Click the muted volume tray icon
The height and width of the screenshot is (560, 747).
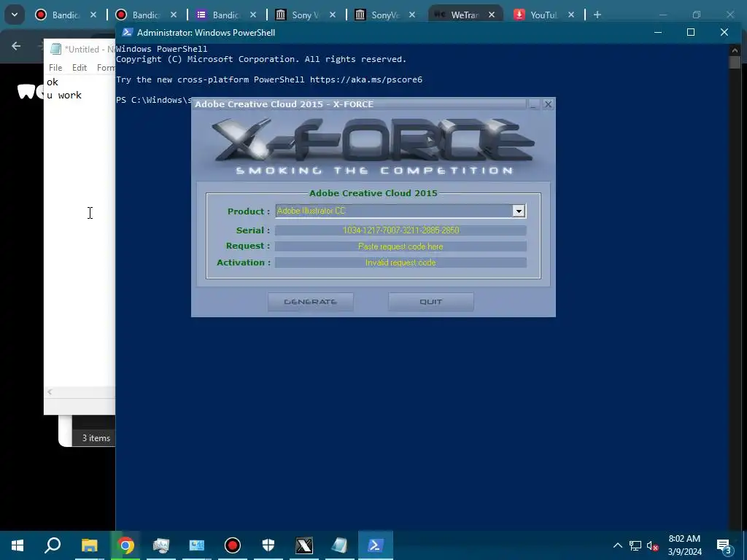pyautogui.click(x=653, y=545)
